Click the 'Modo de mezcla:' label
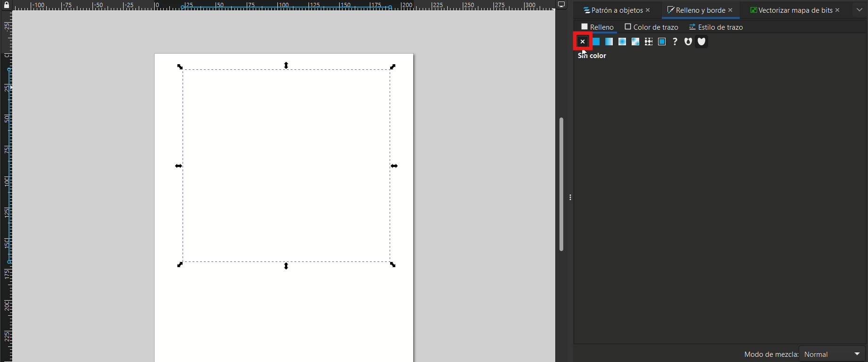 click(771, 354)
